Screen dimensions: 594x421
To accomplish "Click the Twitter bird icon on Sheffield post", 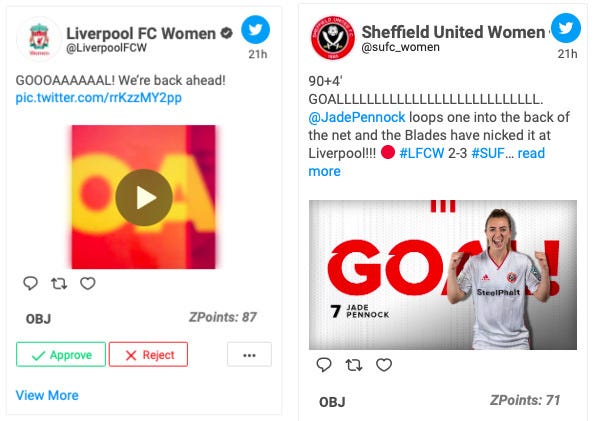I will 566,28.
